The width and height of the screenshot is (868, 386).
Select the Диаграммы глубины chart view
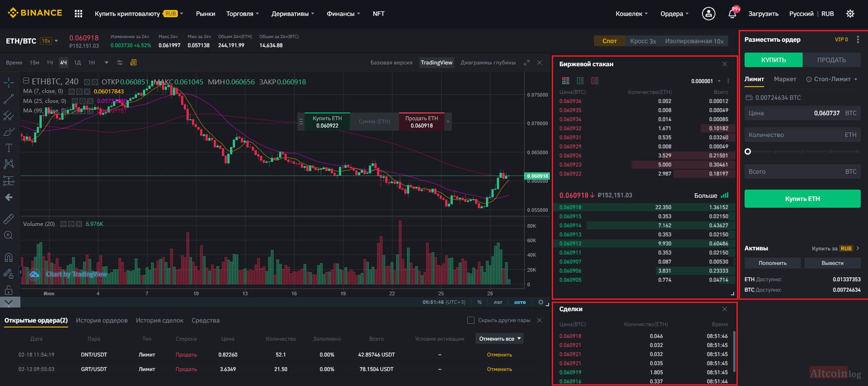488,63
